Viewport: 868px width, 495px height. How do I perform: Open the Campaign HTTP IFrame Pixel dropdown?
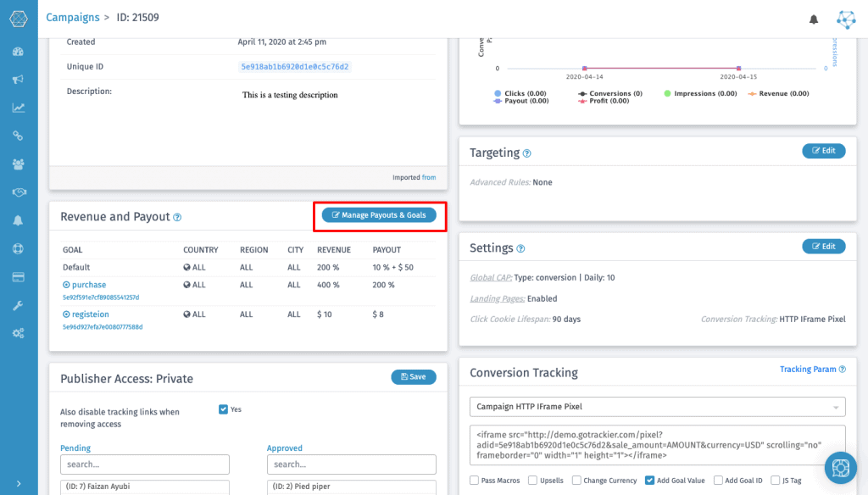(657, 407)
